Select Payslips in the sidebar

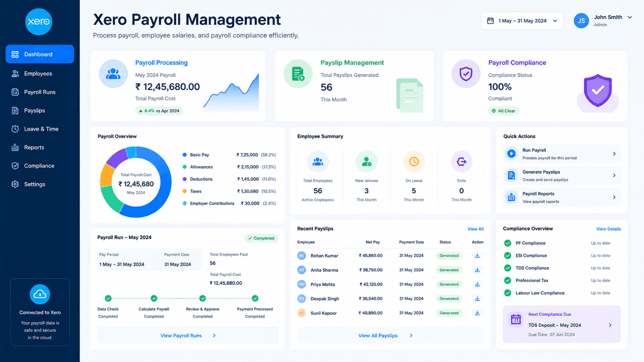(x=40, y=110)
